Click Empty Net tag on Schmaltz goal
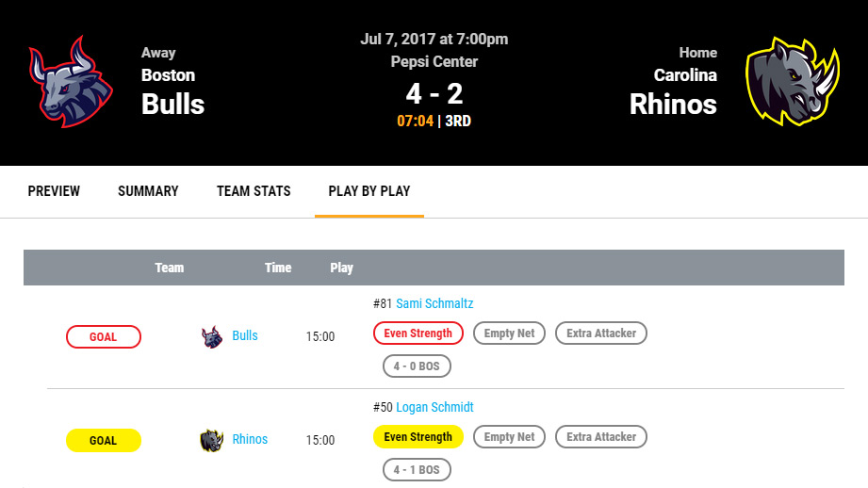 point(509,333)
